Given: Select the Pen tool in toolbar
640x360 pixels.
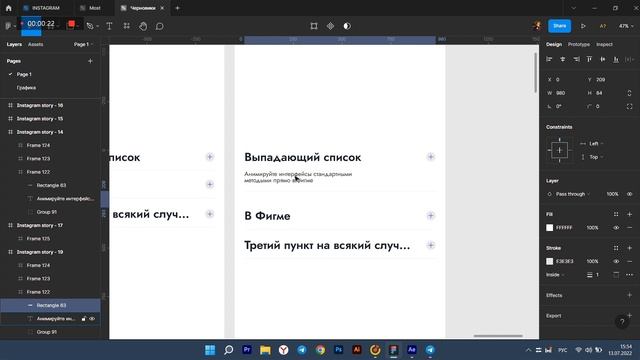Looking at the screenshot, I should click(x=90, y=26).
